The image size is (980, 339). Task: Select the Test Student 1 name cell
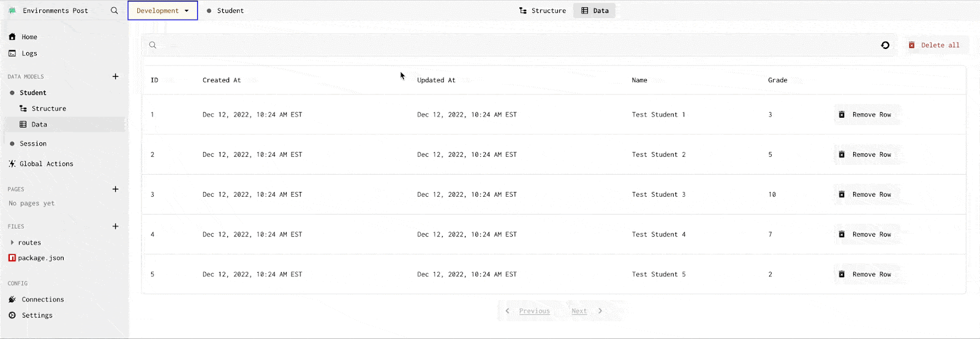658,115
